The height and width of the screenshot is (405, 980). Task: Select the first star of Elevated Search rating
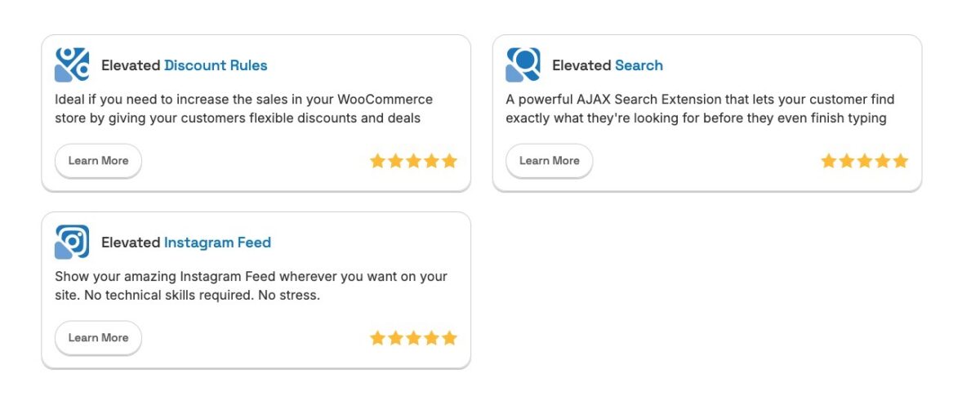coord(828,161)
